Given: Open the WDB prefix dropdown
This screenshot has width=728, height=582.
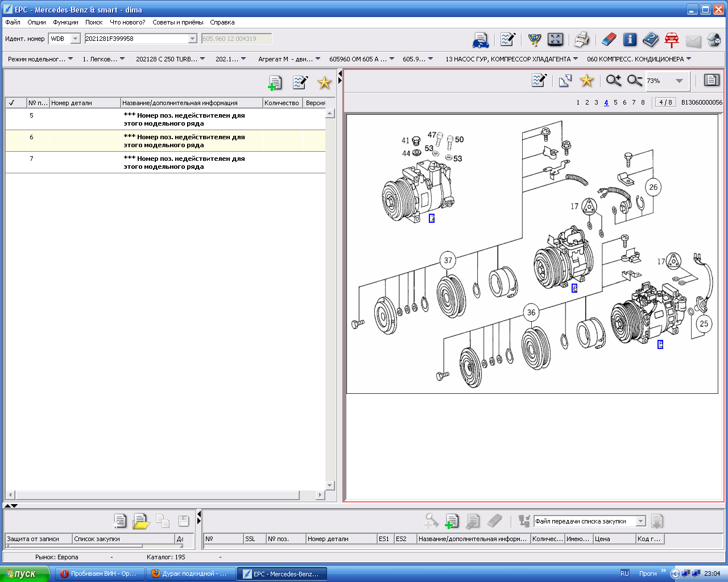Looking at the screenshot, I should 76,39.
